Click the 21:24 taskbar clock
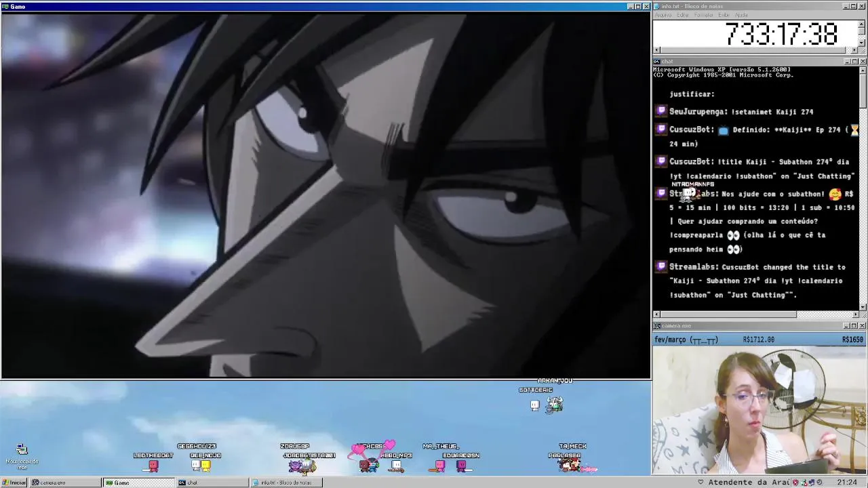The width and height of the screenshot is (868, 488). pyautogui.click(x=846, y=483)
